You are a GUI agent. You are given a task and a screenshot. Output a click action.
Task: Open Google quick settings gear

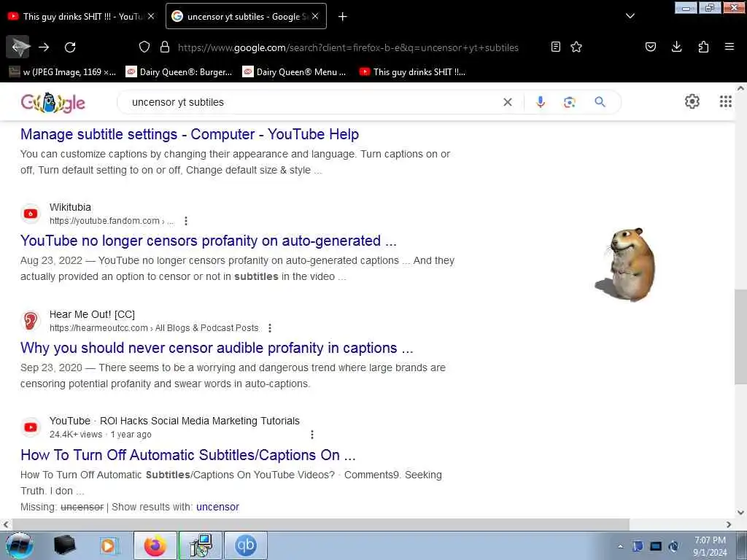click(x=692, y=101)
